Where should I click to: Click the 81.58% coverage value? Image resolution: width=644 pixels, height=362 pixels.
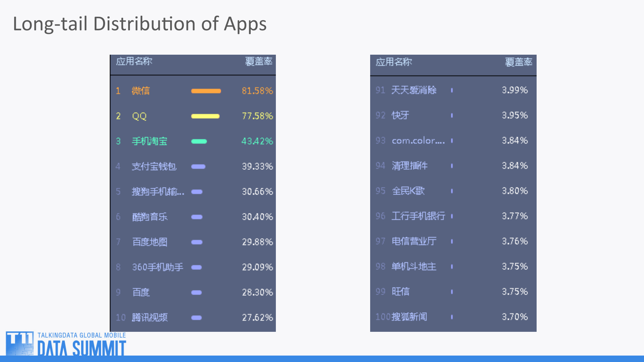(x=257, y=91)
